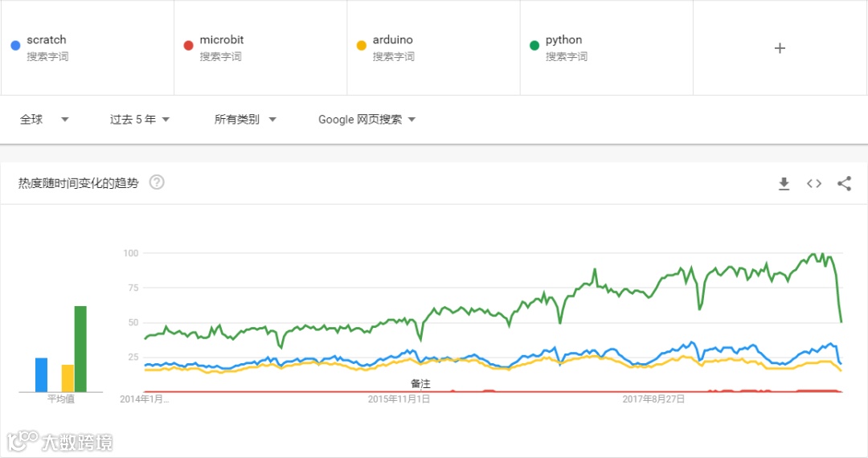Share the interest over time chart
868x458 pixels.
coord(844,183)
